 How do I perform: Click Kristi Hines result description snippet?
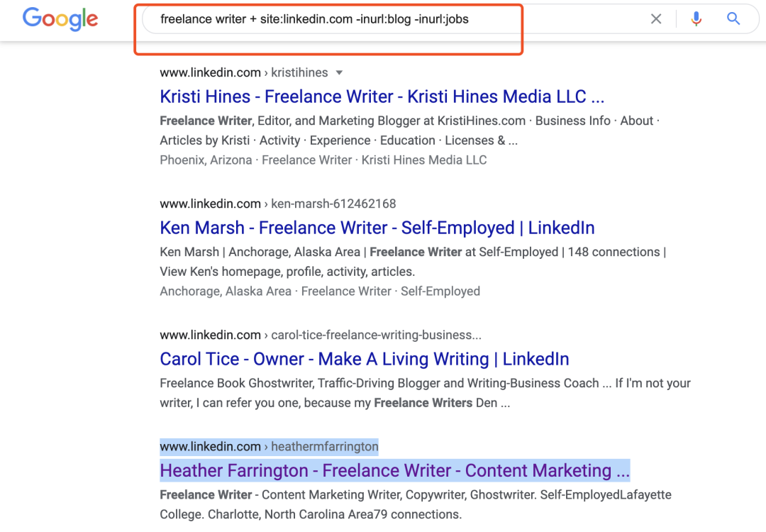click(x=409, y=131)
